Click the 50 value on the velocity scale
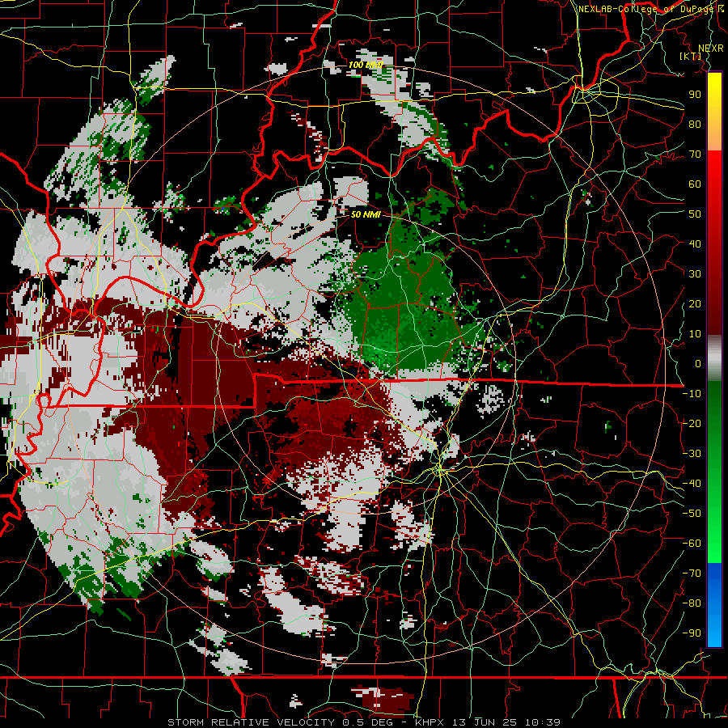 pos(695,214)
